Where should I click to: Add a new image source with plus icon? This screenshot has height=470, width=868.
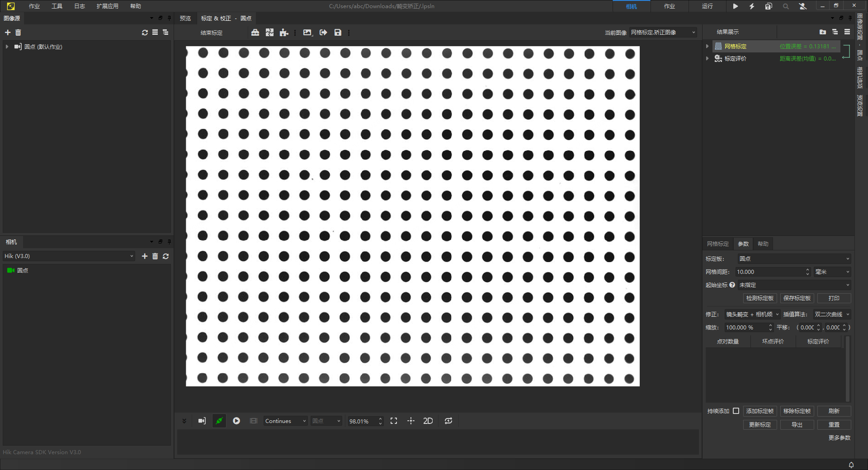[8, 33]
